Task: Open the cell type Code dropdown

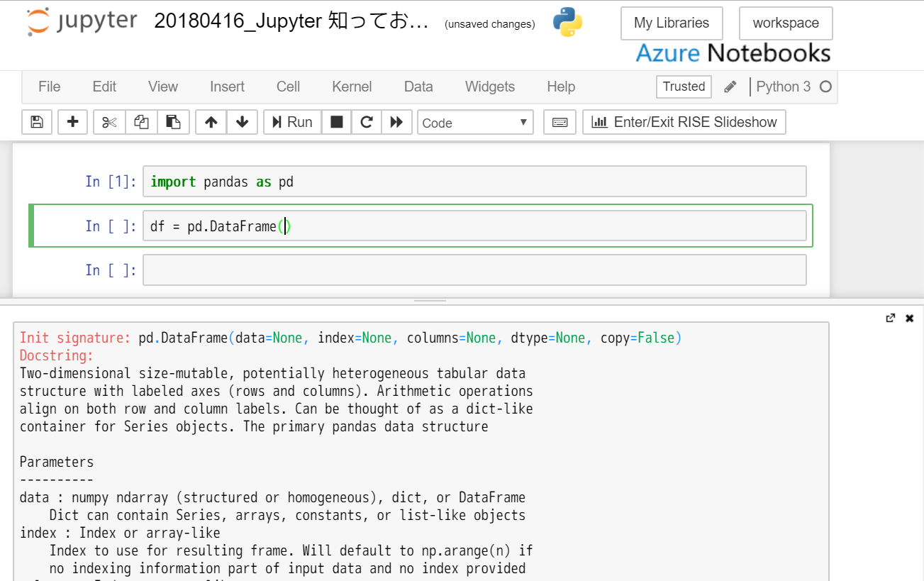Action: click(x=475, y=122)
